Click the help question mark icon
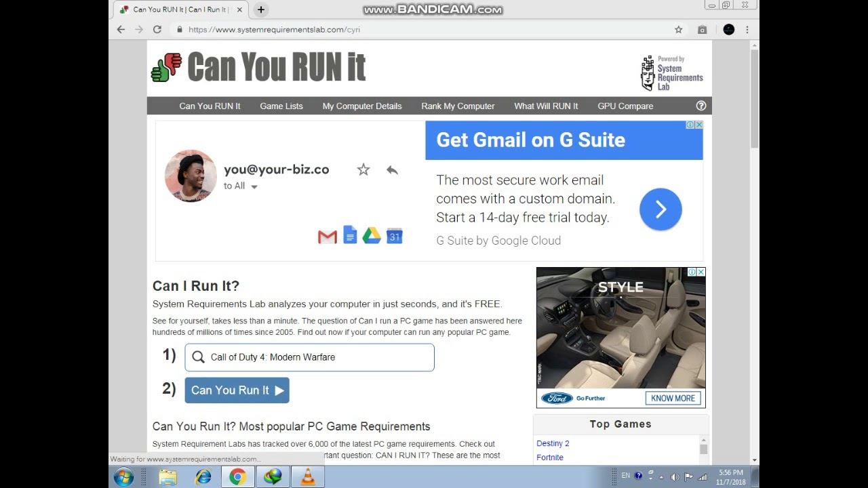 pyautogui.click(x=701, y=106)
